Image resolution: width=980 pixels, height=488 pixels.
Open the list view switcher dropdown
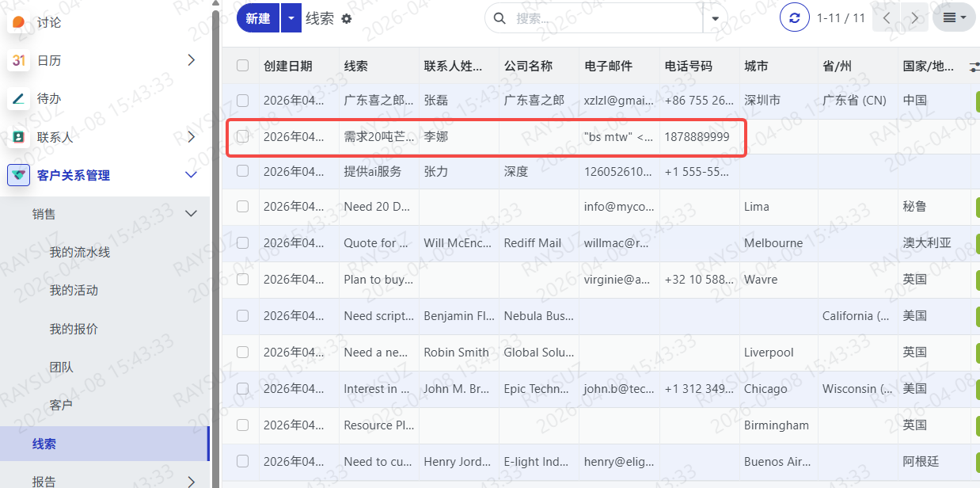coord(954,17)
